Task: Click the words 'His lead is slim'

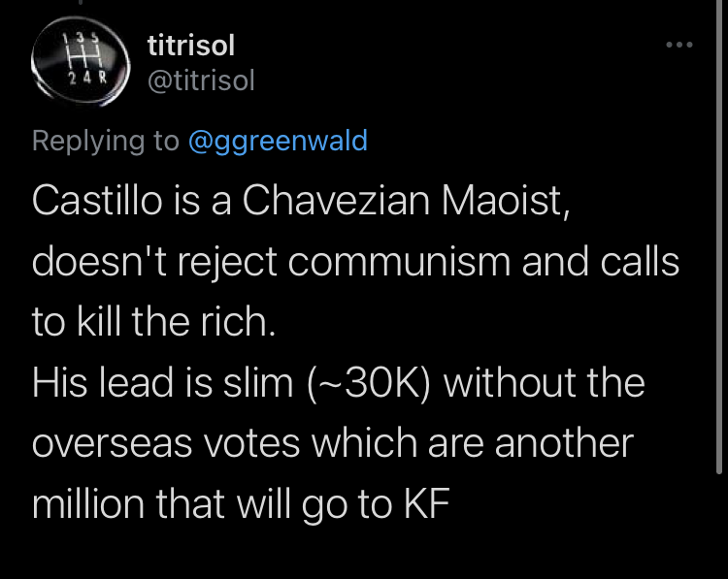Action: coord(162,383)
